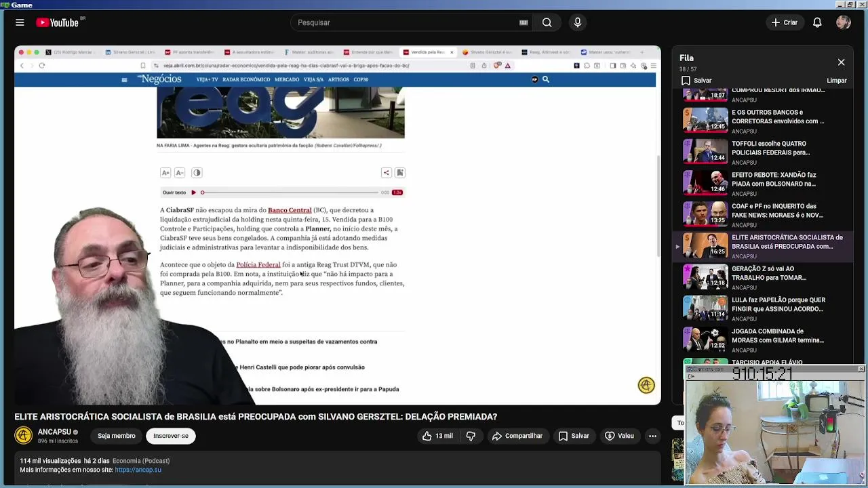Click COP30 in the Veja nav

click(x=361, y=80)
